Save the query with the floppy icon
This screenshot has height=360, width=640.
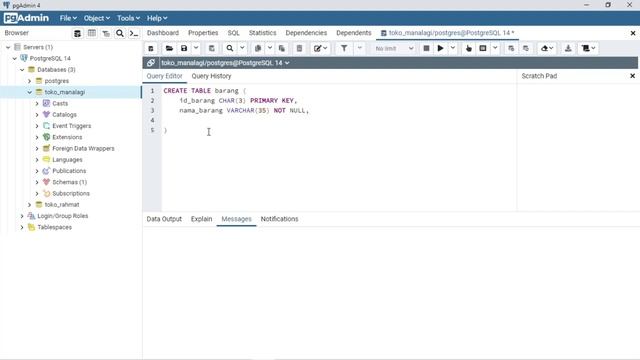[x=184, y=48]
